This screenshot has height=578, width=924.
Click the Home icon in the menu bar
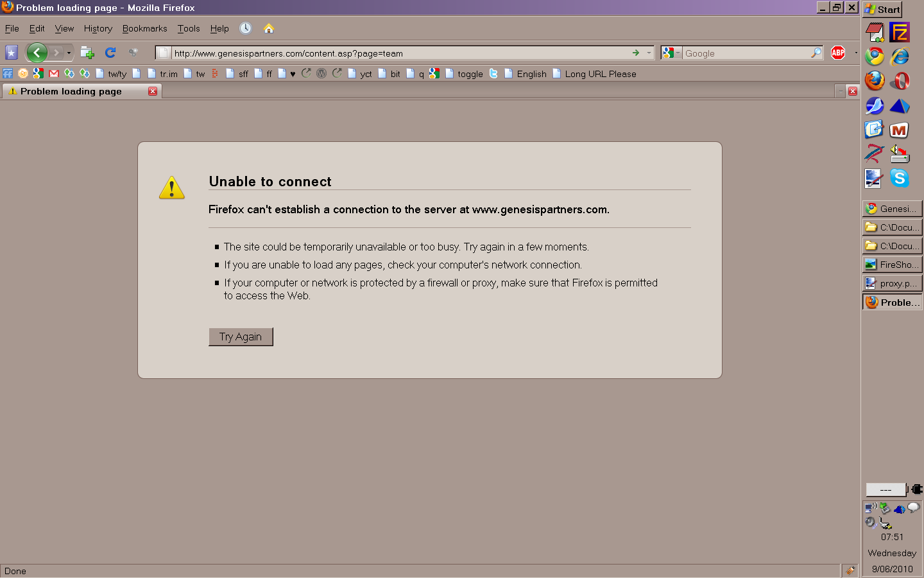[x=269, y=28]
